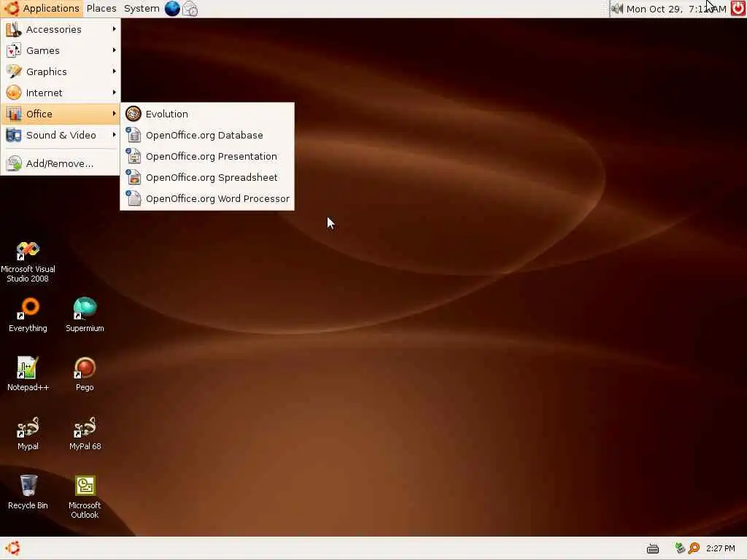Click the Evolution clock icon
Screen dimensions: 747x560
point(133,114)
